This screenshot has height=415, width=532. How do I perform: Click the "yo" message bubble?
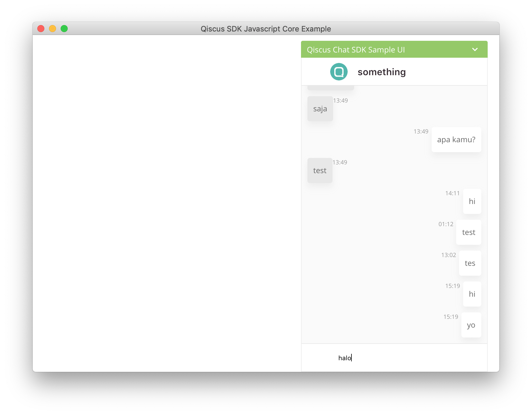(x=471, y=325)
